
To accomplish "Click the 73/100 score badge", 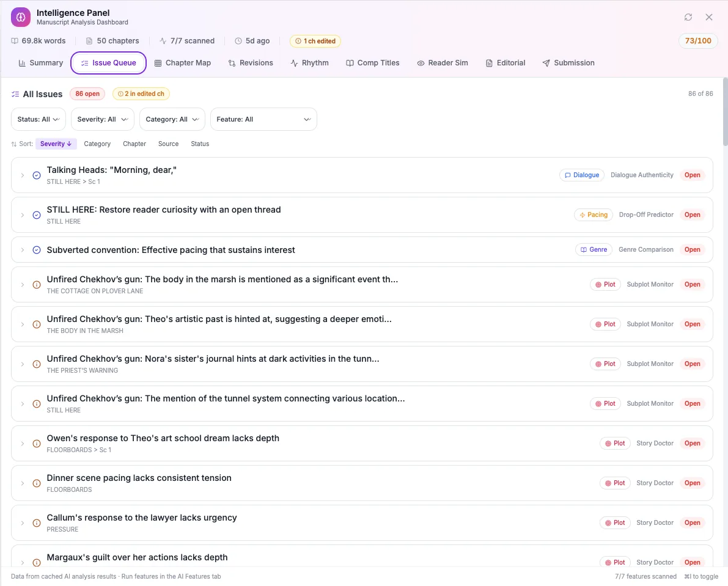I will point(698,41).
